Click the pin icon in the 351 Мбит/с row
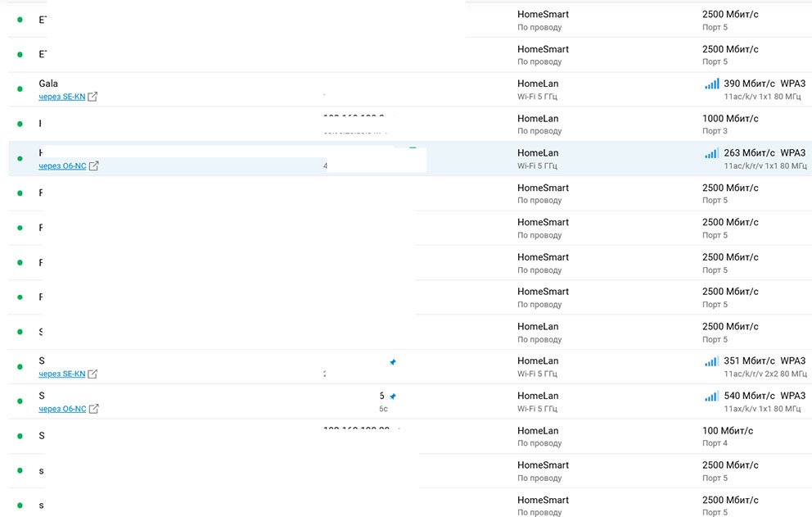The width and height of the screenshot is (812, 517). pos(393,361)
